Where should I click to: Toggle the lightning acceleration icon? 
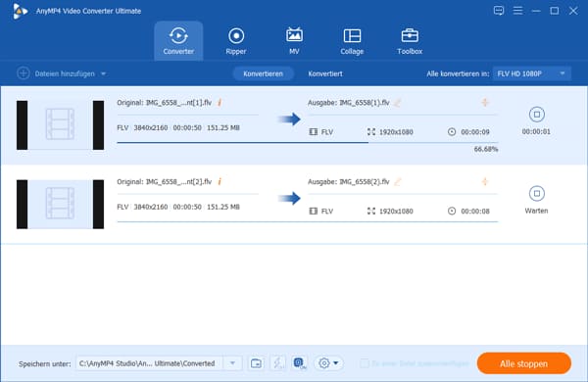[x=278, y=363]
